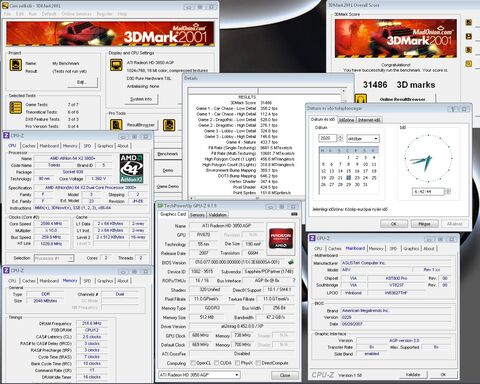Screen dimensions: 480x384
Task: Click the AMD Athlon 64 X2 3800+ name field
Action: (73, 158)
